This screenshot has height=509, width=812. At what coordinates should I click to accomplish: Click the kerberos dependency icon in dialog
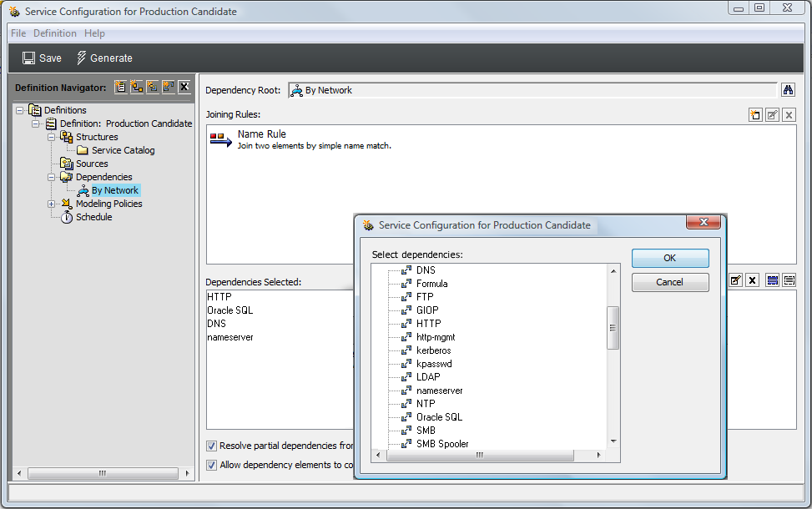click(406, 350)
